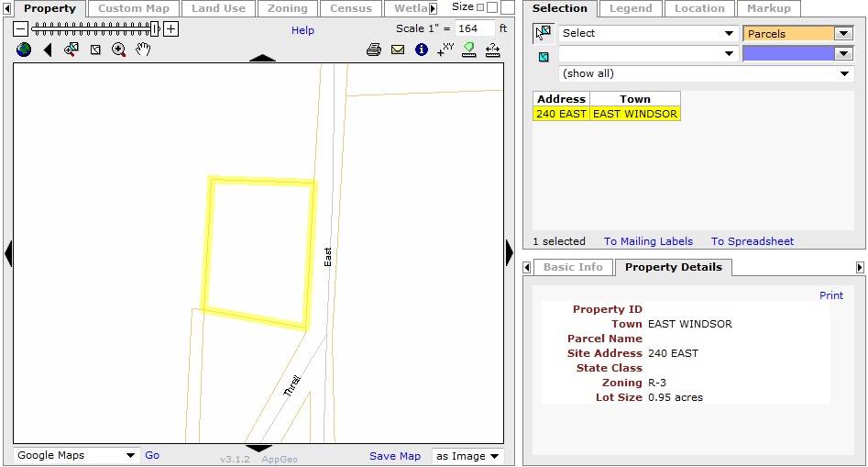Choose the medium map Size box
Image resolution: width=868 pixels, height=467 pixels.
(491, 7)
